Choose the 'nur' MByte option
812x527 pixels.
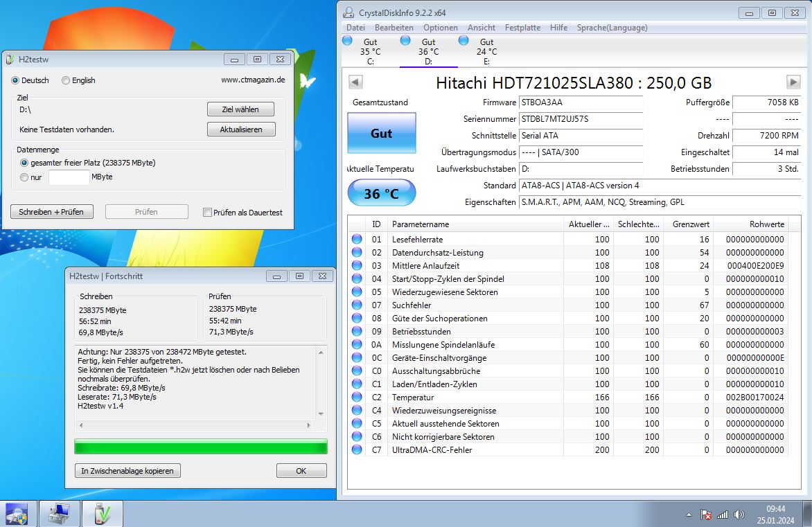pyautogui.click(x=30, y=177)
